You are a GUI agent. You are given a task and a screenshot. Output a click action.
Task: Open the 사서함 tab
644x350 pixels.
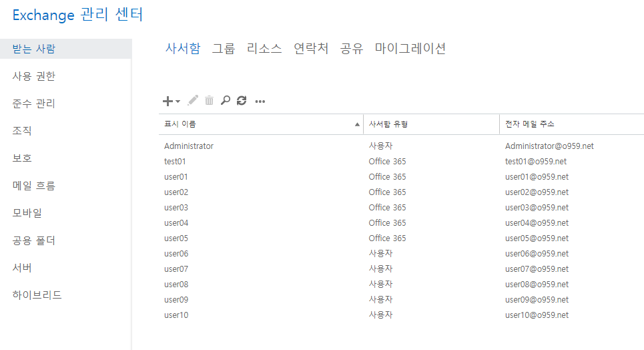point(183,49)
